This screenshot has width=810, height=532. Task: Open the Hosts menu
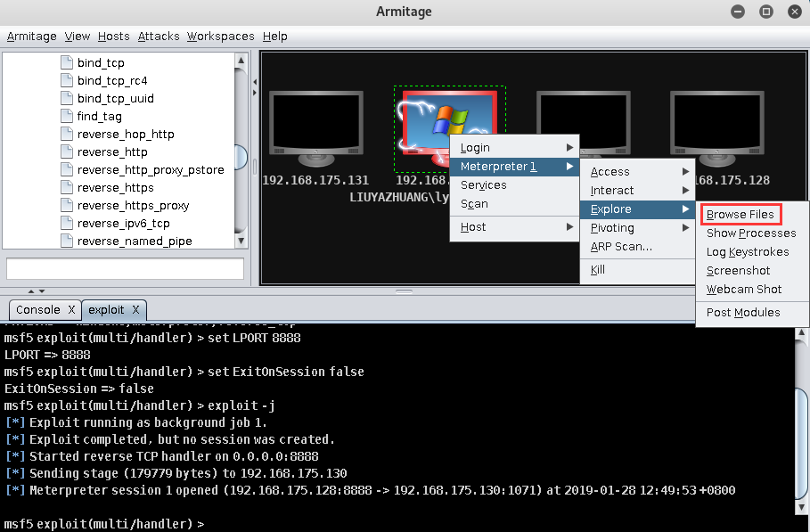(114, 37)
